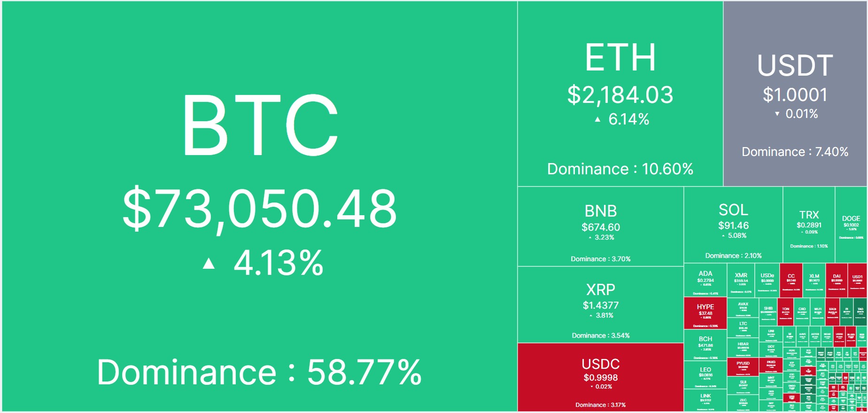
Task: Select the XRP tile
Action: pos(600,304)
